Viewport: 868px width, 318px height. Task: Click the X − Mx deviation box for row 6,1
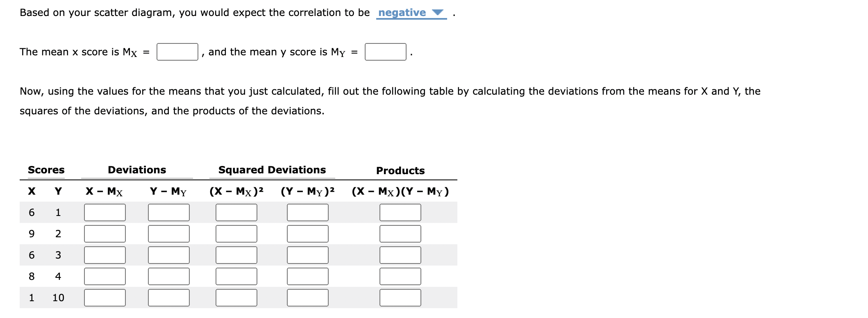tap(105, 212)
